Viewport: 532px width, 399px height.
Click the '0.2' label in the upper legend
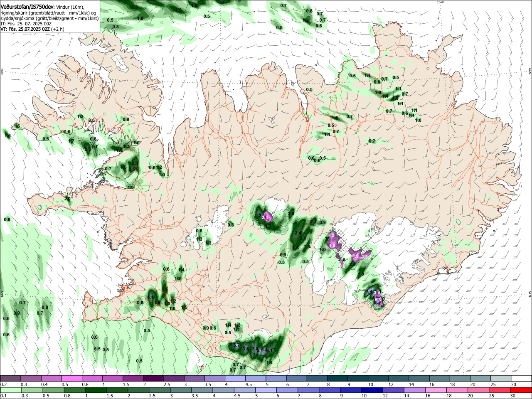click(3, 384)
